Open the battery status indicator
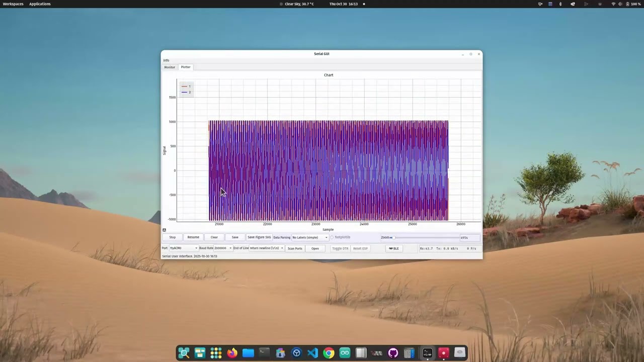Viewport: 644px width, 362px height. click(633, 4)
